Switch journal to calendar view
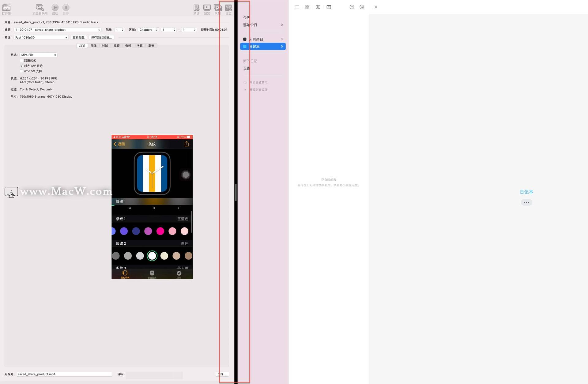 pos(329,7)
